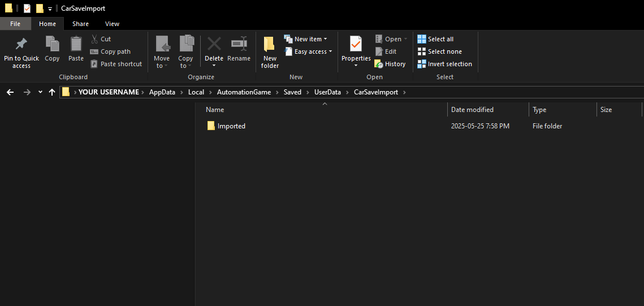This screenshot has height=306, width=644.
Task: Select the Imported folder
Action: click(231, 126)
